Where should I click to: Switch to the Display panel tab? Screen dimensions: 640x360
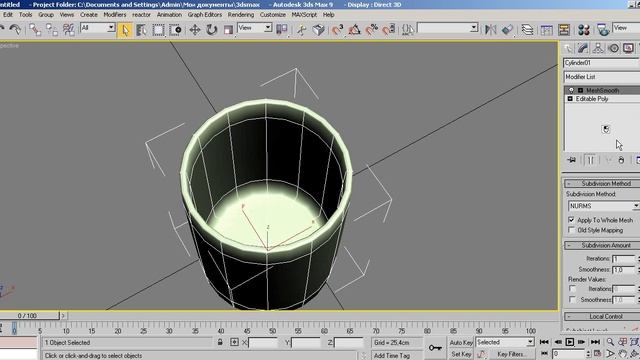629,48
